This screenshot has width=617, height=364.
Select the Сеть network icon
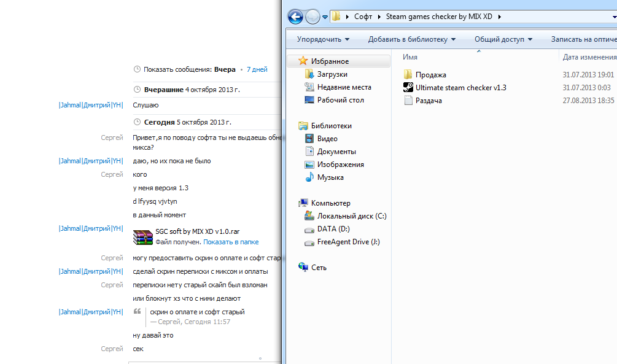[303, 267]
